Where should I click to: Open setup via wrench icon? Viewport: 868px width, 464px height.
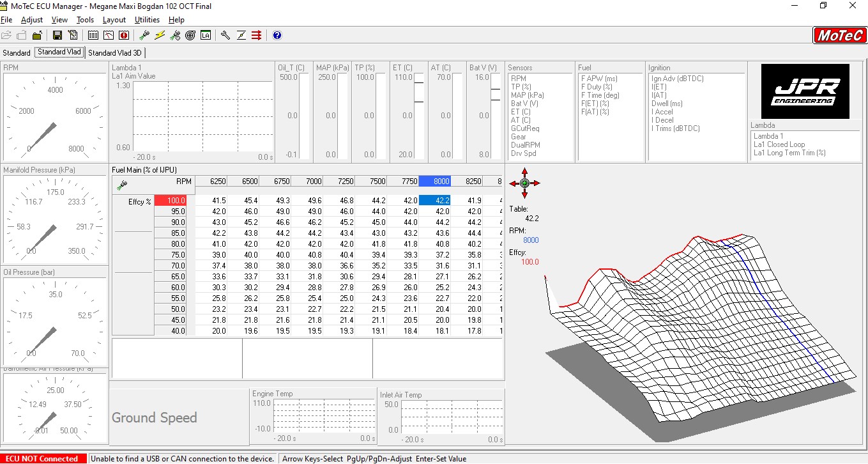click(225, 35)
